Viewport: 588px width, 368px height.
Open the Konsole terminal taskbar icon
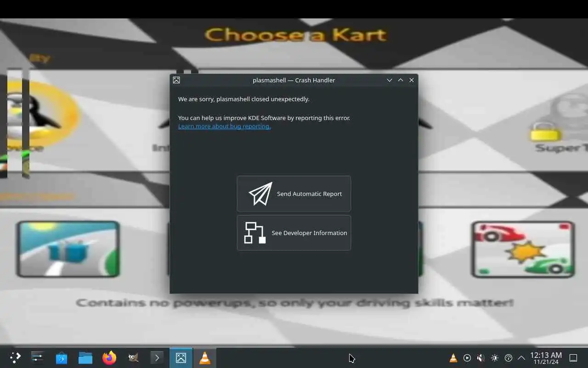coord(157,358)
